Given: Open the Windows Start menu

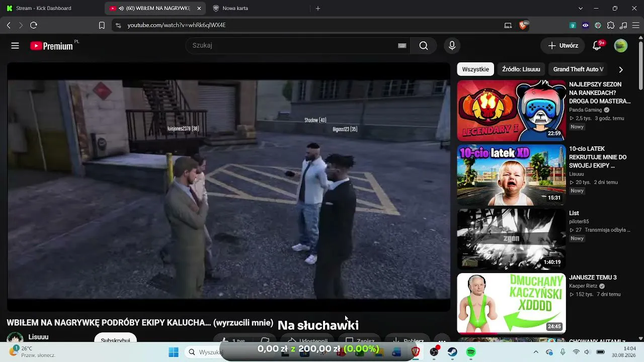Looking at the screenshot, I should (x=174, y=352).
